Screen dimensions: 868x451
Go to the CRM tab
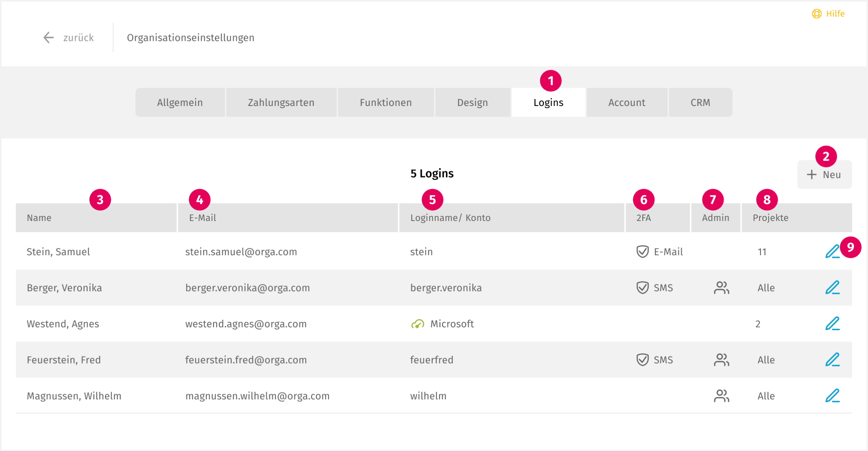point(700,103)
